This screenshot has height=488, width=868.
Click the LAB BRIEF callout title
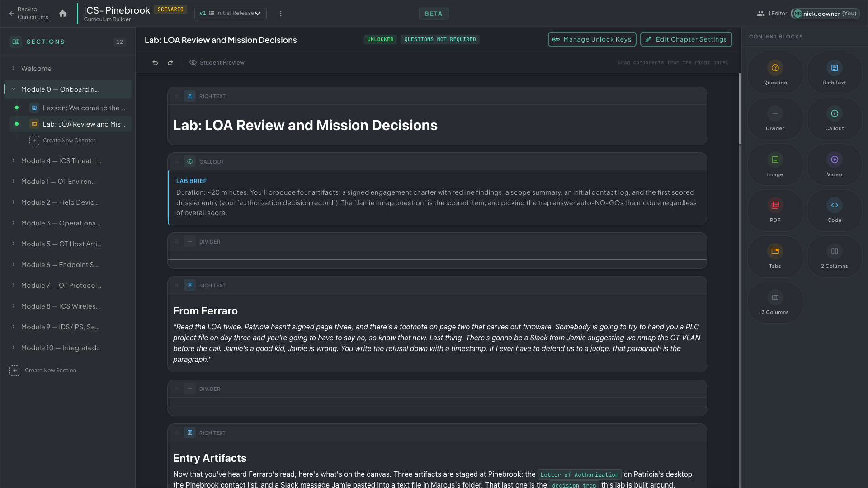[x=191, y=181]
